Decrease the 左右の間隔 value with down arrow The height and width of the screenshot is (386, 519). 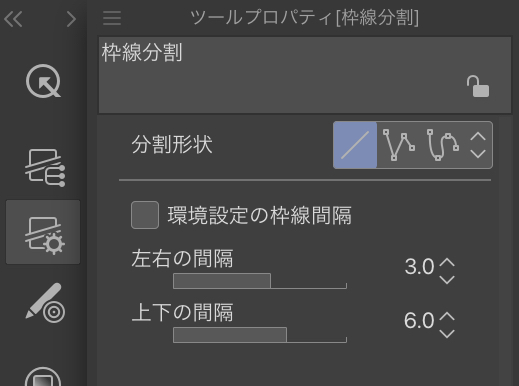447,279
